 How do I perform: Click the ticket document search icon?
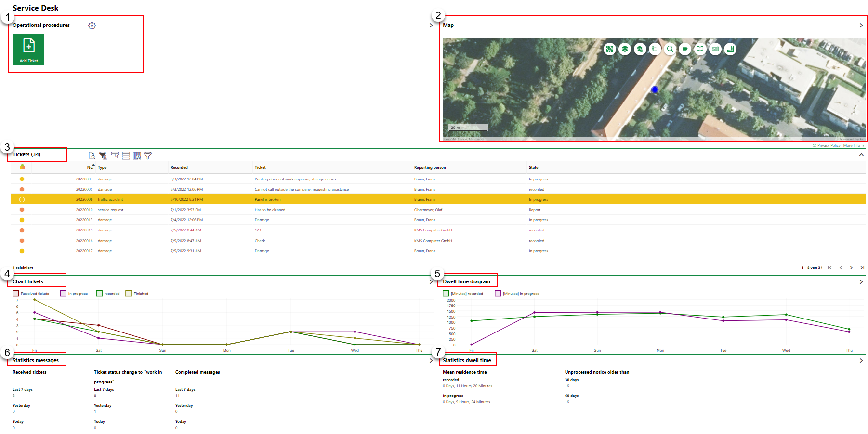pyautogui.click(x=92, y=155)
